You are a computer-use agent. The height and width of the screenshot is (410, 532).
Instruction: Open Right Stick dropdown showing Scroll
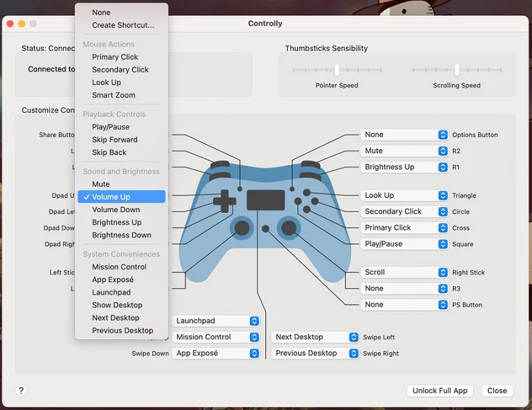click(x=404, y=272)
